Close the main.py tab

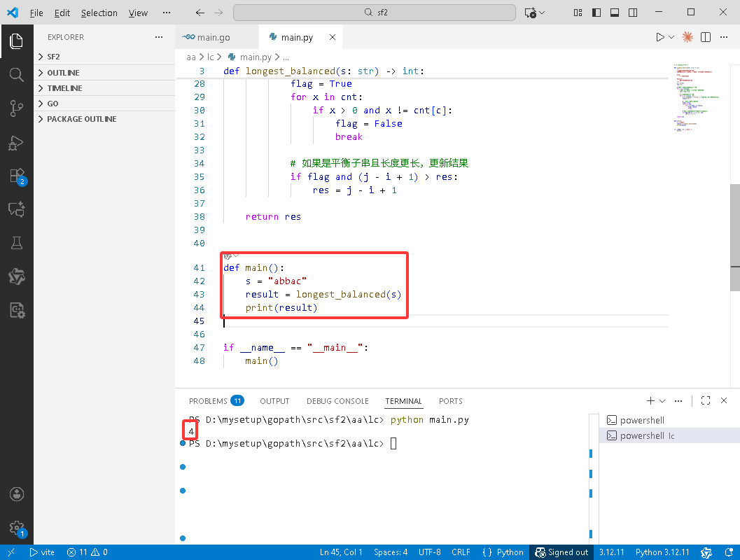click(333, 37)
